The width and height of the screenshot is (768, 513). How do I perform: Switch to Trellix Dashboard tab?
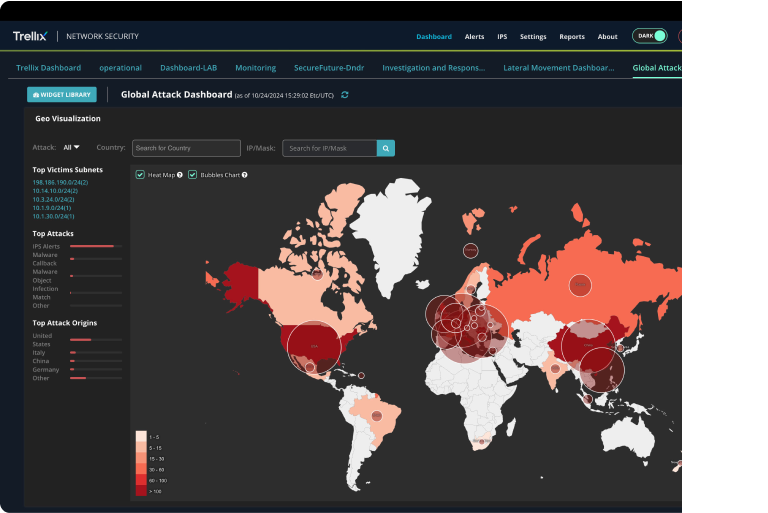point(48,68)
